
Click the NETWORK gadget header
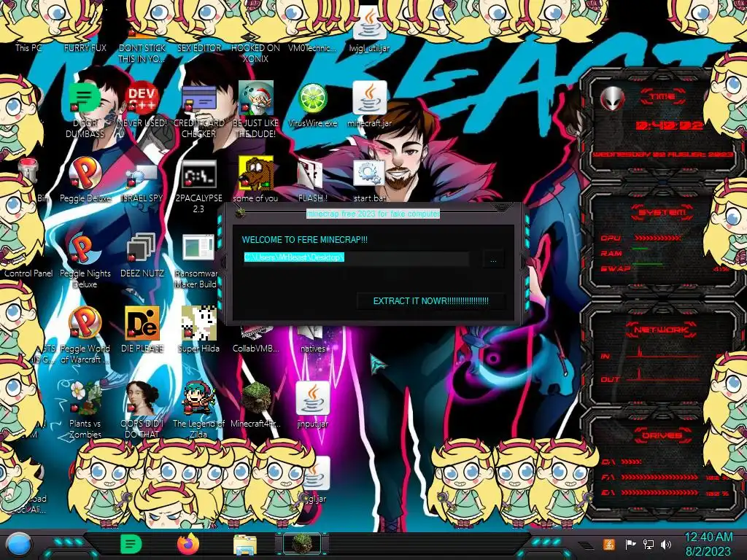coord(662,330)
